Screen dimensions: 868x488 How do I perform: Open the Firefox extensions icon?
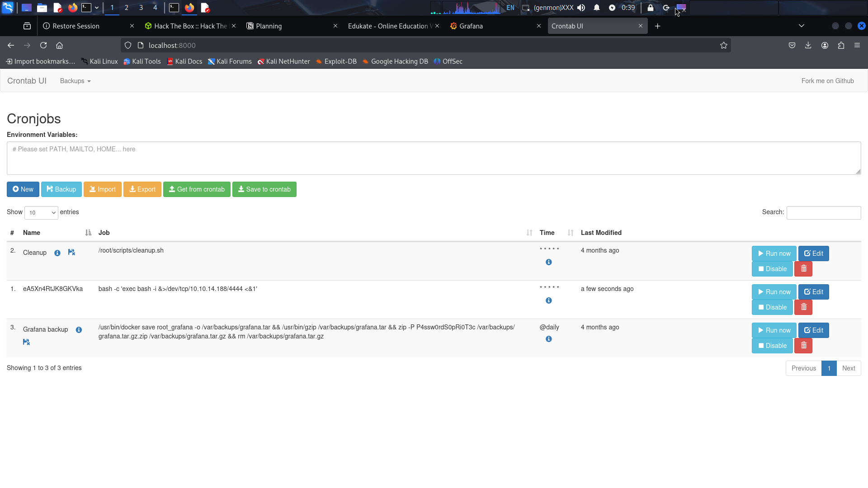(x=841, y=45)
